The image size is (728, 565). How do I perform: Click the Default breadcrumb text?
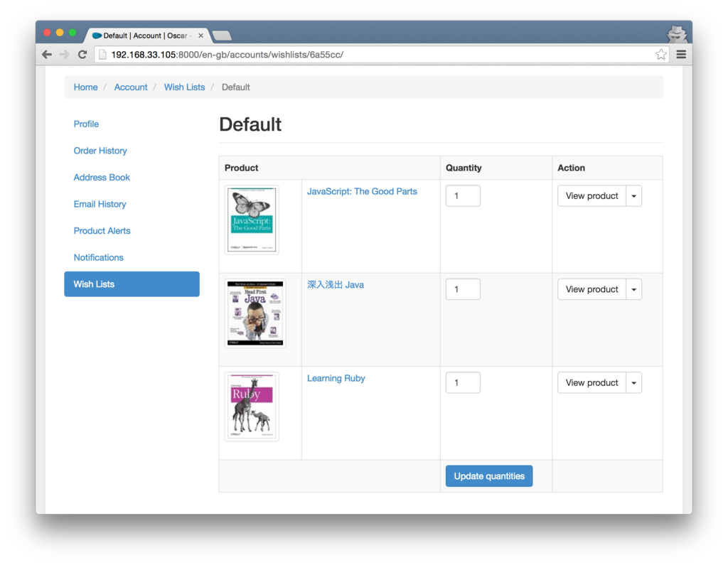tap(235, 87)
